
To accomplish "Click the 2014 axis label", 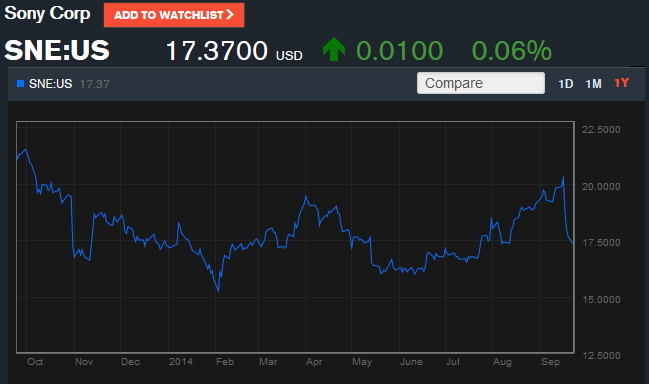I will click(181, 362).
